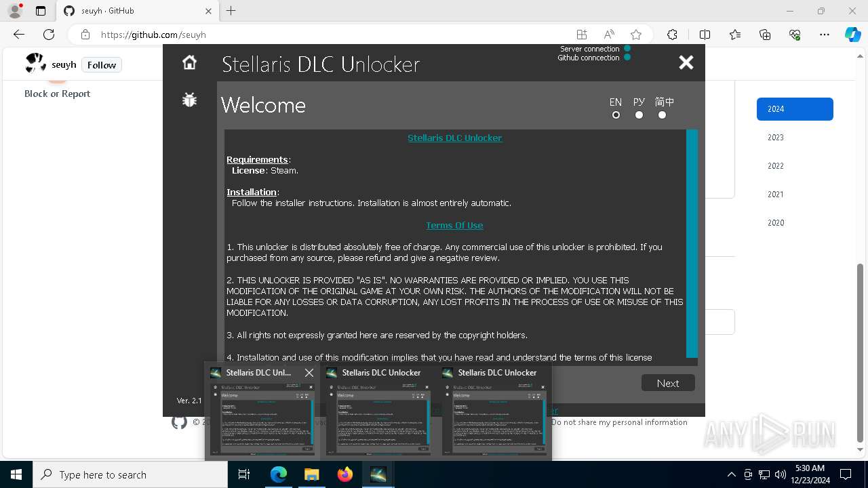Screen dimensions: 868x488
Task: Open the Edge profile menu
Action: (15, 11)
